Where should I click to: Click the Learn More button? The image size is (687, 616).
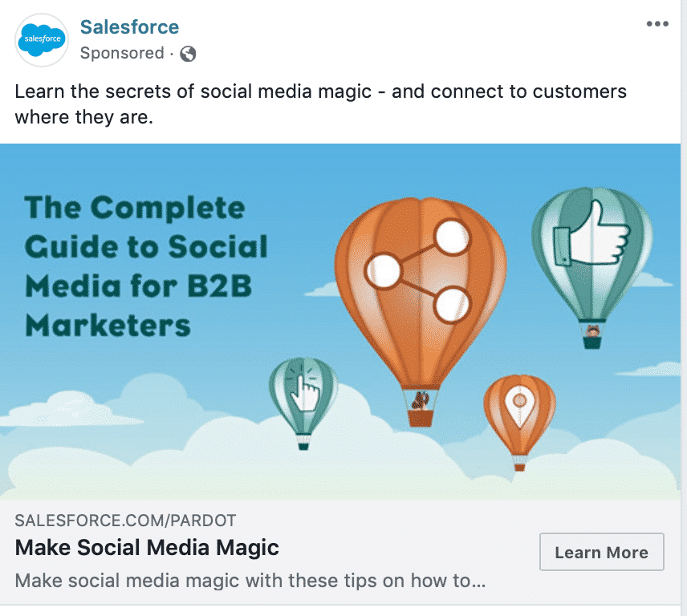tap(602, 552)
